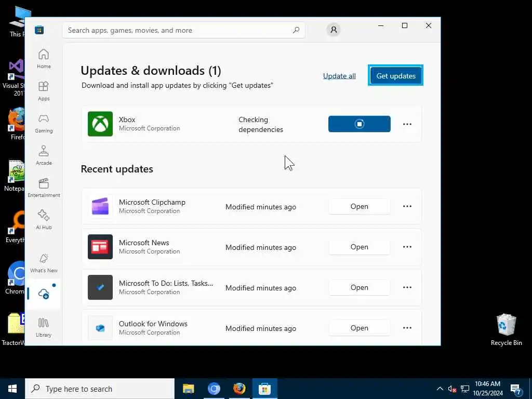
Task: Click the Microsoft Clipchamp name text
Action: (152, 202)
